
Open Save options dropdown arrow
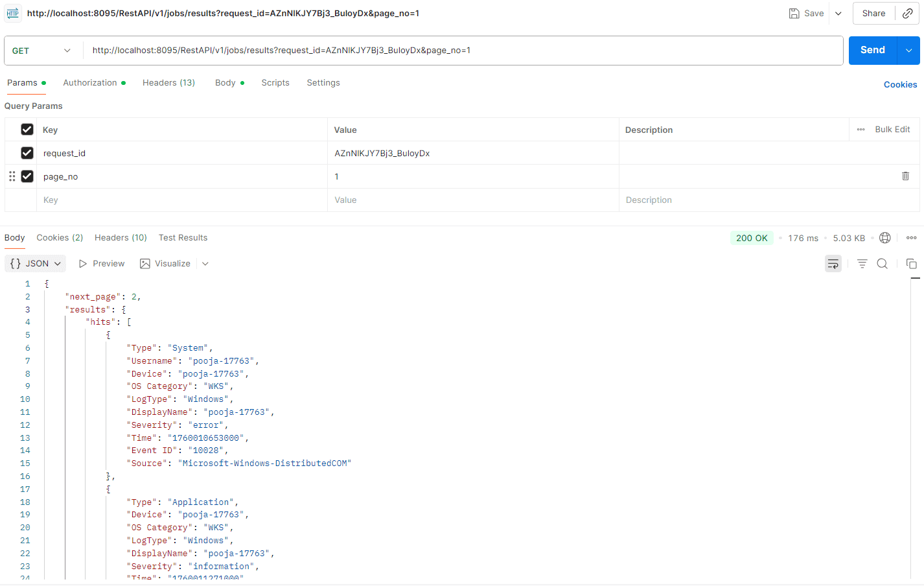point(838,13)
